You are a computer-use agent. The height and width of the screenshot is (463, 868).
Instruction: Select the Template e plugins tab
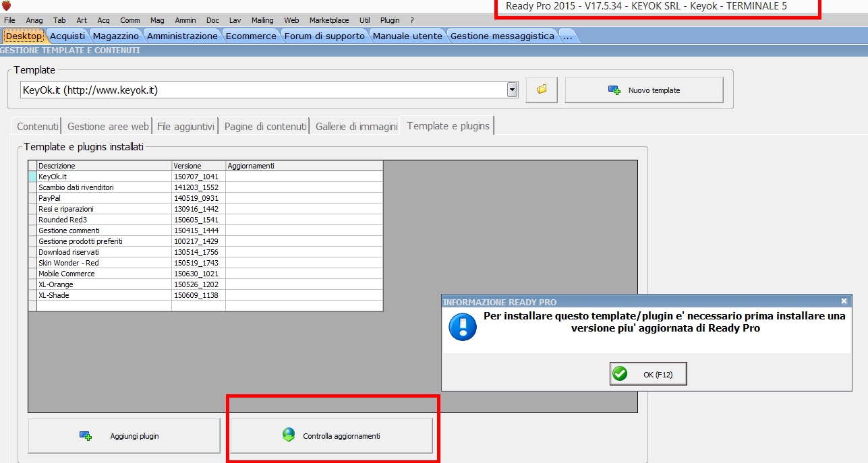[448, 126]
